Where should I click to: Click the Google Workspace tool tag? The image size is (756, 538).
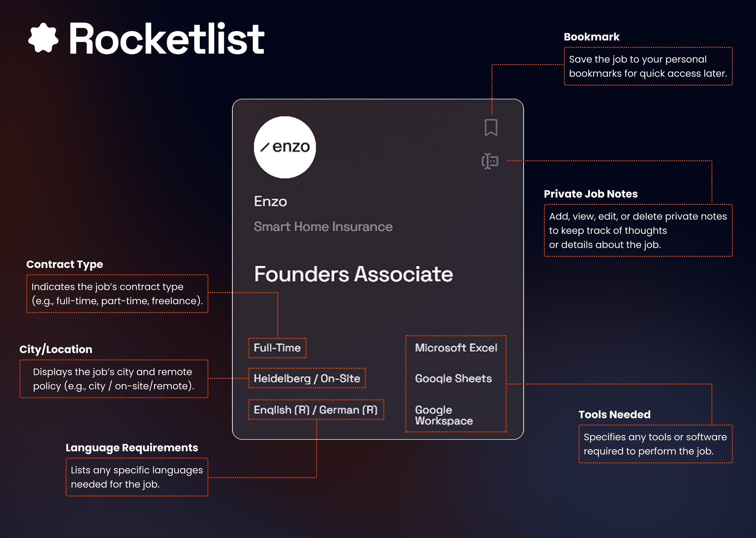(444, 415)
